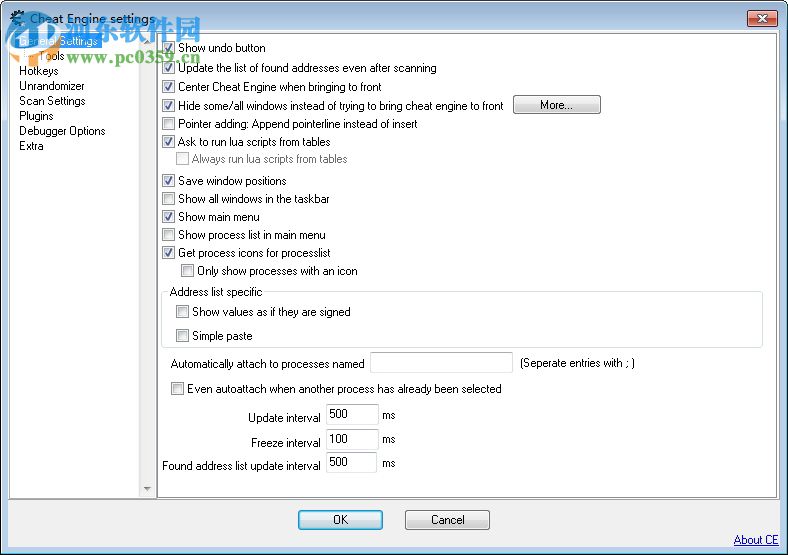The image size is (788, 555).
Task: Enable Show values as if they are signed
Action: pyautogui.click(x=182, y=312)
